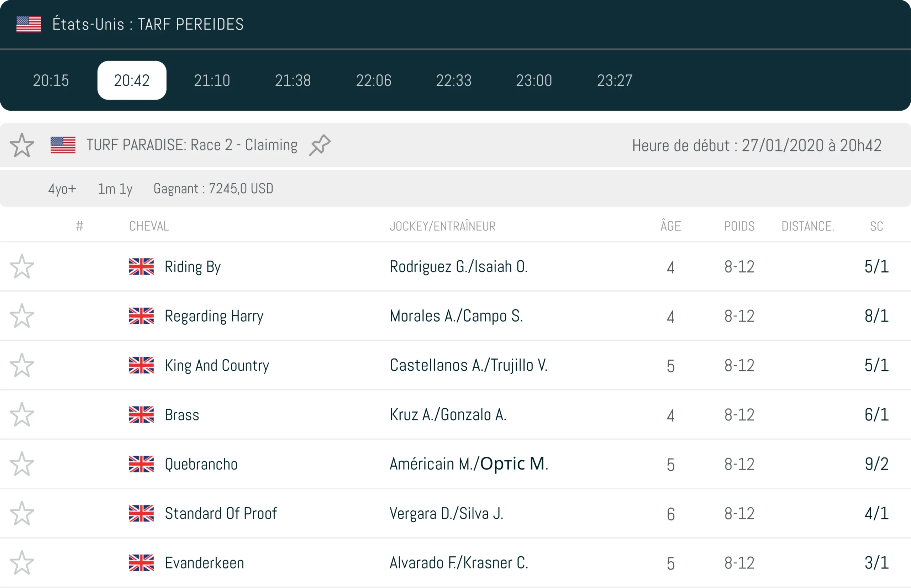The height and width of the screenshot is (588, 911).
Task: Click the SC column header
Action: click(x=876, y=227)
